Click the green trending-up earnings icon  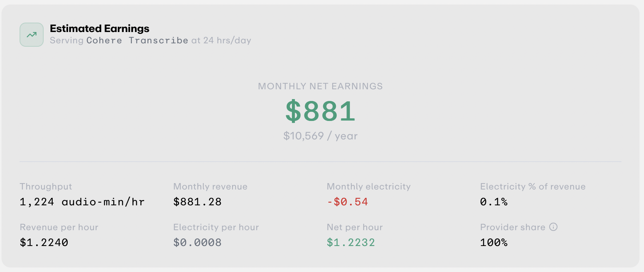[x=32, y=35]
